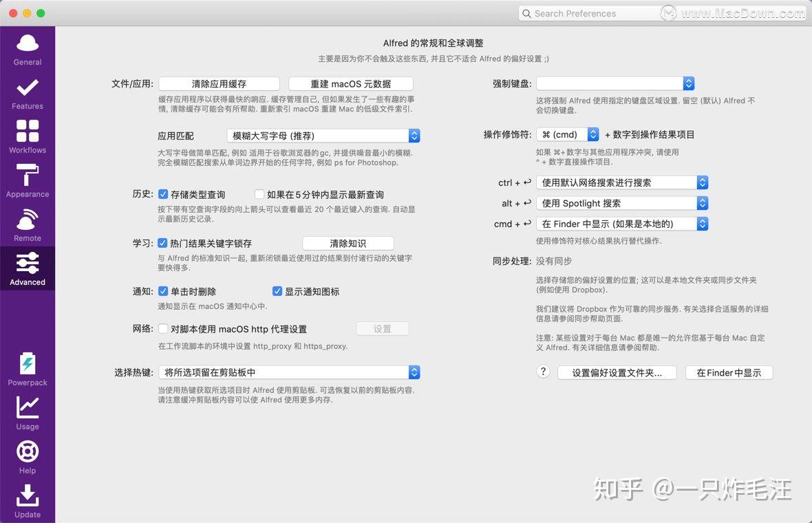
Task: Select the Powerpack sidebar icon
Action: 27,370
